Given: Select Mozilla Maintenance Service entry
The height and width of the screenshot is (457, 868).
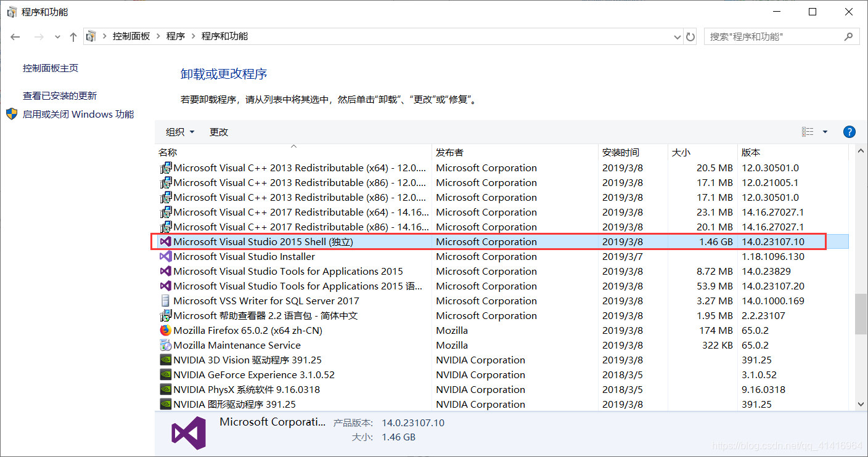Looking at the screenshot, I should [237, 345].
